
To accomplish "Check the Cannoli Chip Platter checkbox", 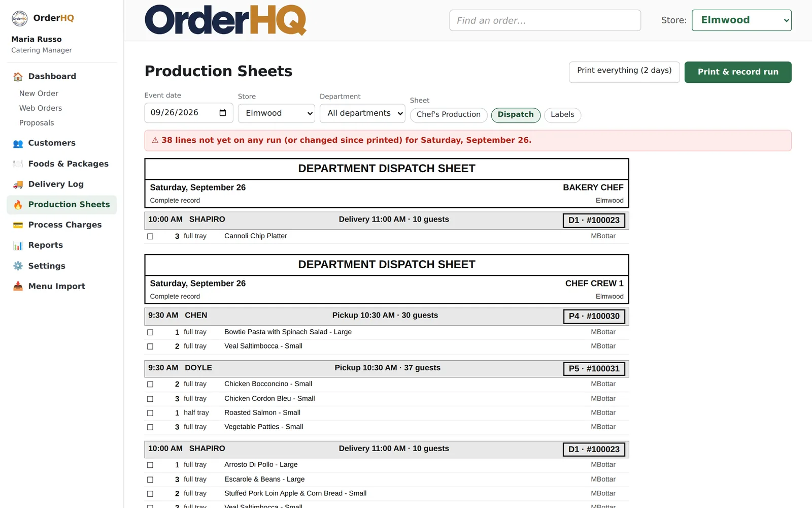I will coord(150,236).
